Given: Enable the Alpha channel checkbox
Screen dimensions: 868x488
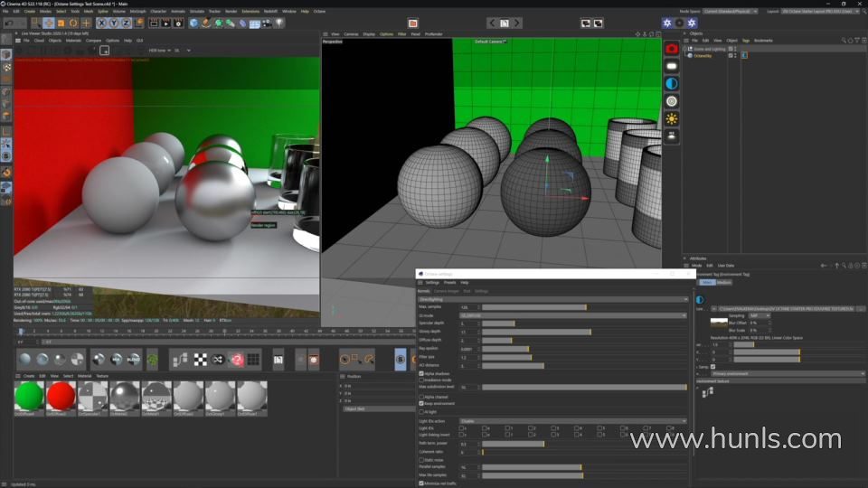Looking at the screenshot, I should [x=421, y=396].
